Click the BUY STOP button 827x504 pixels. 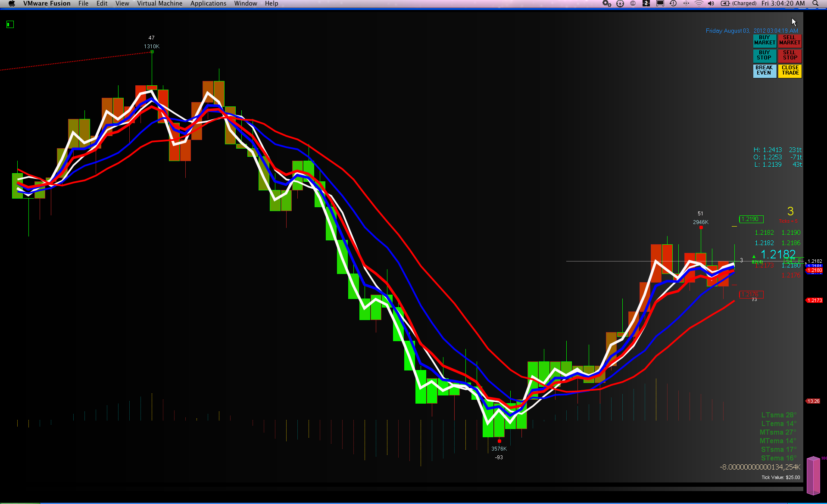pos(765,56)
